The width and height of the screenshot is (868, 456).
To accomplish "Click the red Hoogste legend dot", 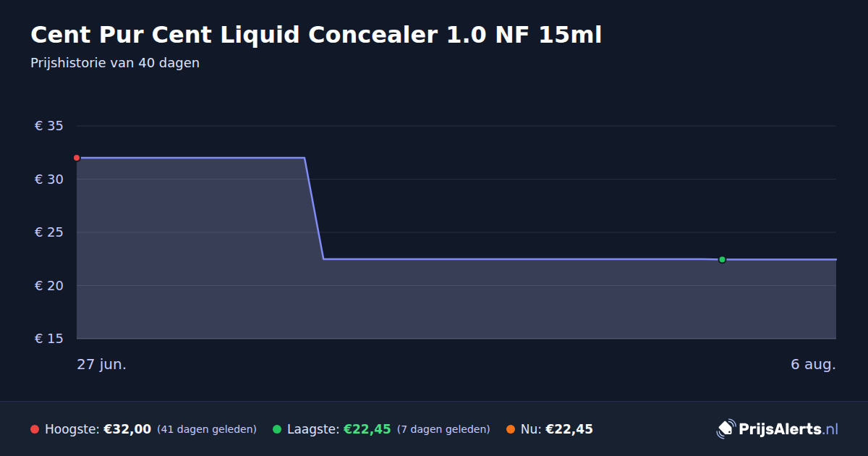I will tap(35, 429).
